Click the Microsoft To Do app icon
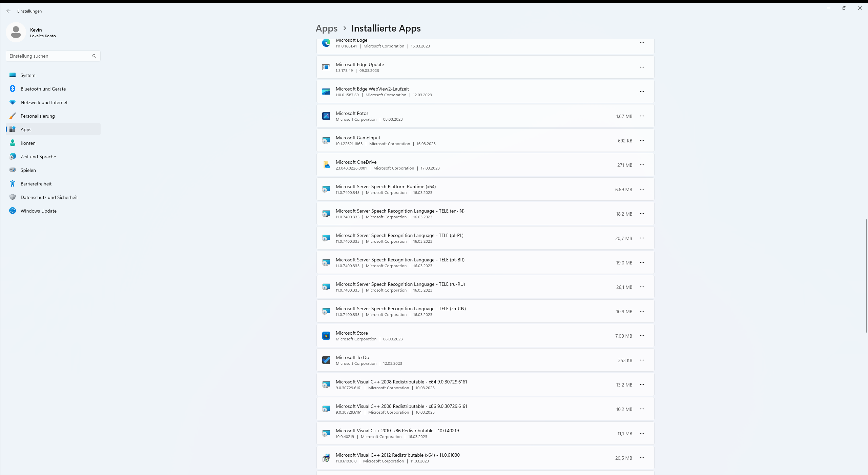The height and width of the screenshot is (475, 868). [326, 360]
